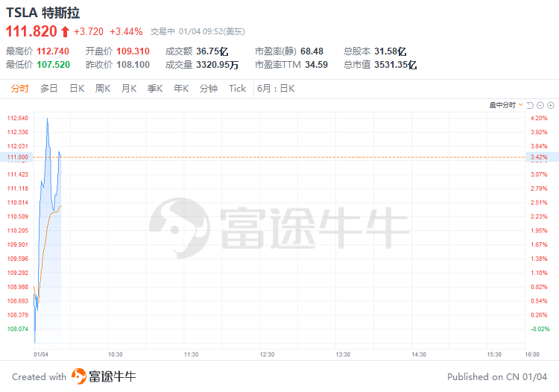Click the 市盈率TTM value 34.59

(x=316, y=65)
